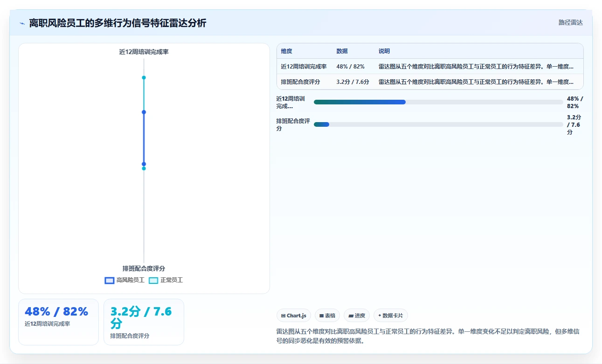Screen dimensions: 602x364
Task: Click the lightning icon beside the title
Action: click(22, 23)
